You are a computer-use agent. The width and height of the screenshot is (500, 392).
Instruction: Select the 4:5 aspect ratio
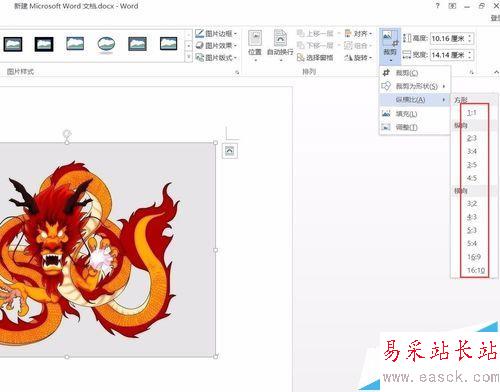[471, 178]
